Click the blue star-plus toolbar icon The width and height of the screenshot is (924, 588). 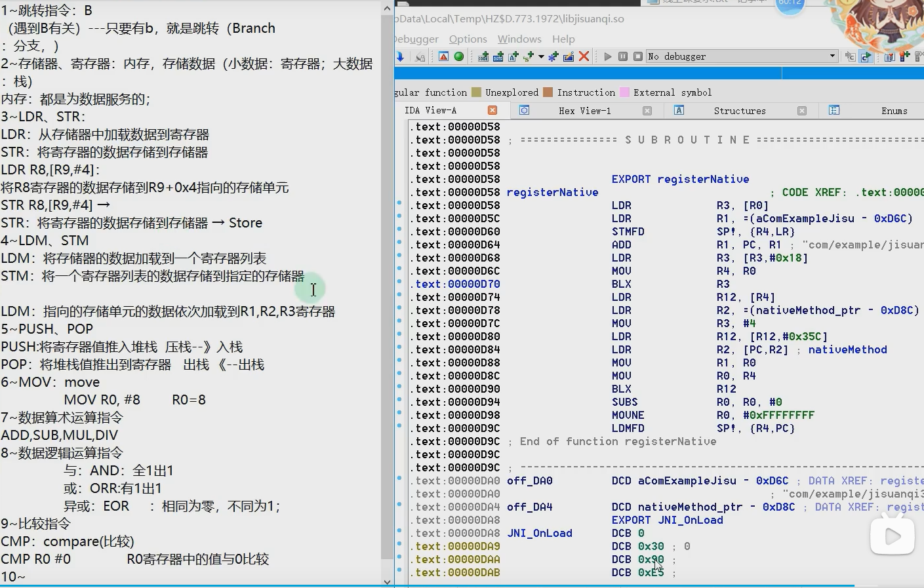[x=553, y=56]
